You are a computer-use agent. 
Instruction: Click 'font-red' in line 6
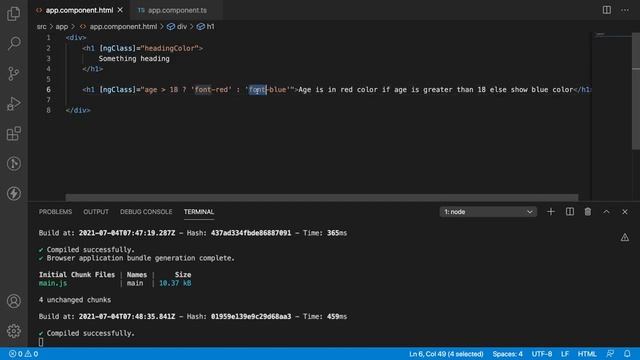coord(211,89)
